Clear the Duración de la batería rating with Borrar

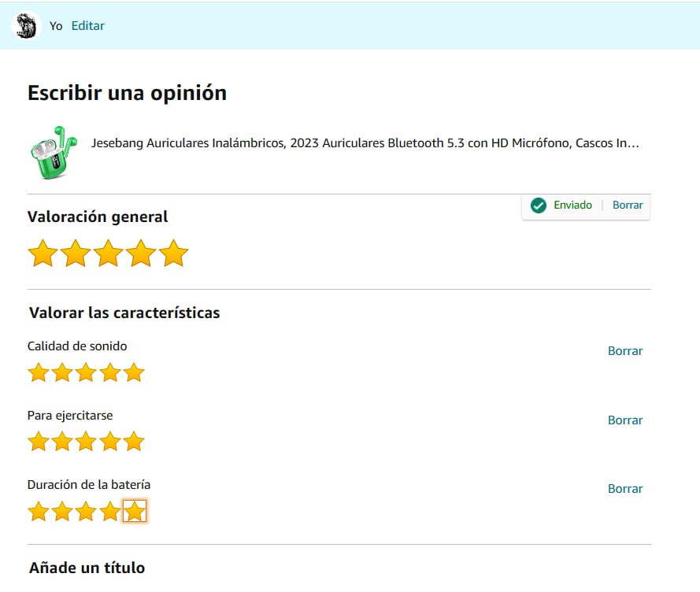(625, 489)
